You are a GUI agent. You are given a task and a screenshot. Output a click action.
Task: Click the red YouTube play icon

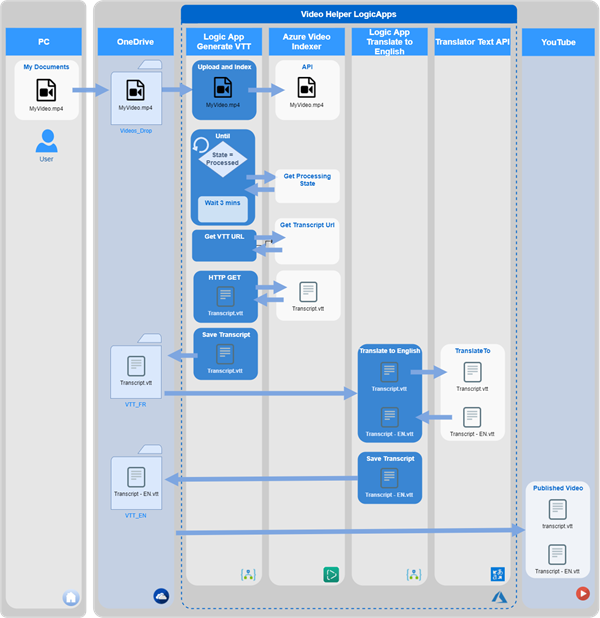click(583, 593)
